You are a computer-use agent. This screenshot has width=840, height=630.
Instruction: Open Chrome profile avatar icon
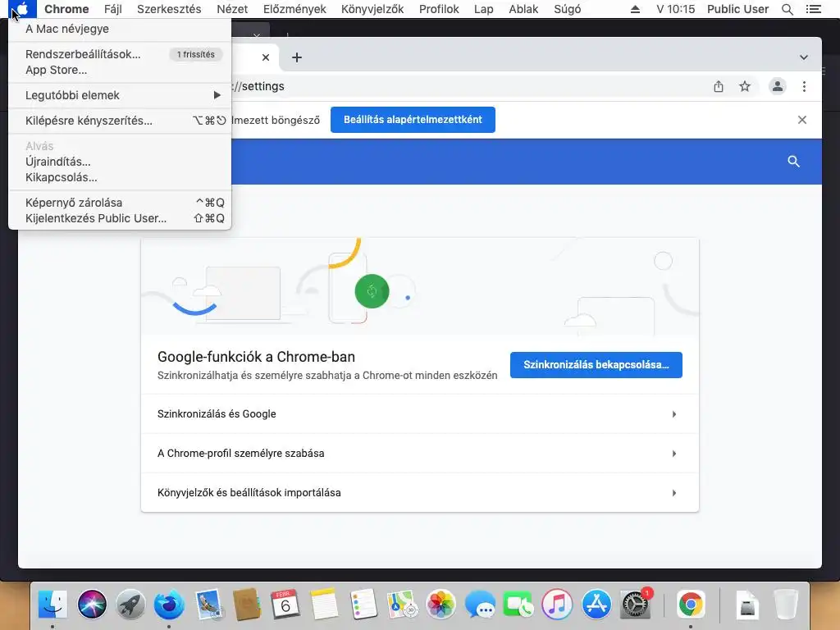(x=778, y=86)
